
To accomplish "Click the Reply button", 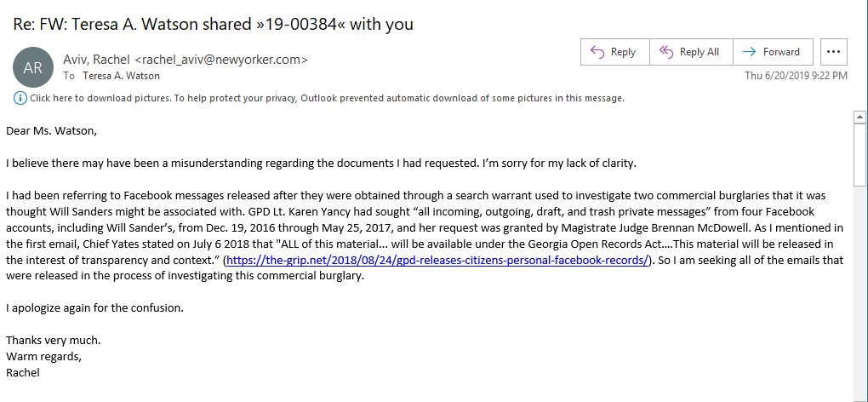I will pos(614,52).
